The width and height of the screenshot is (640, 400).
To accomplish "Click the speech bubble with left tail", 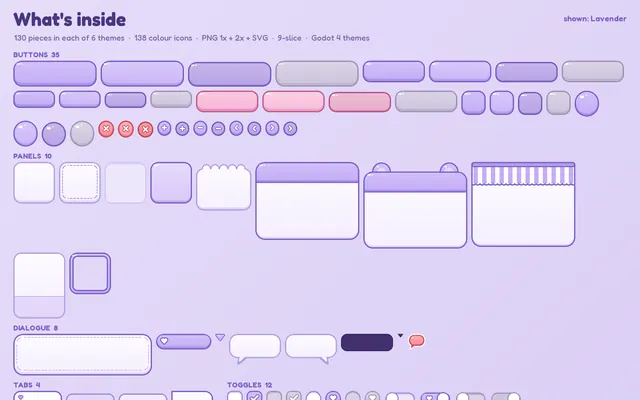I will click(x=255, y=348).
